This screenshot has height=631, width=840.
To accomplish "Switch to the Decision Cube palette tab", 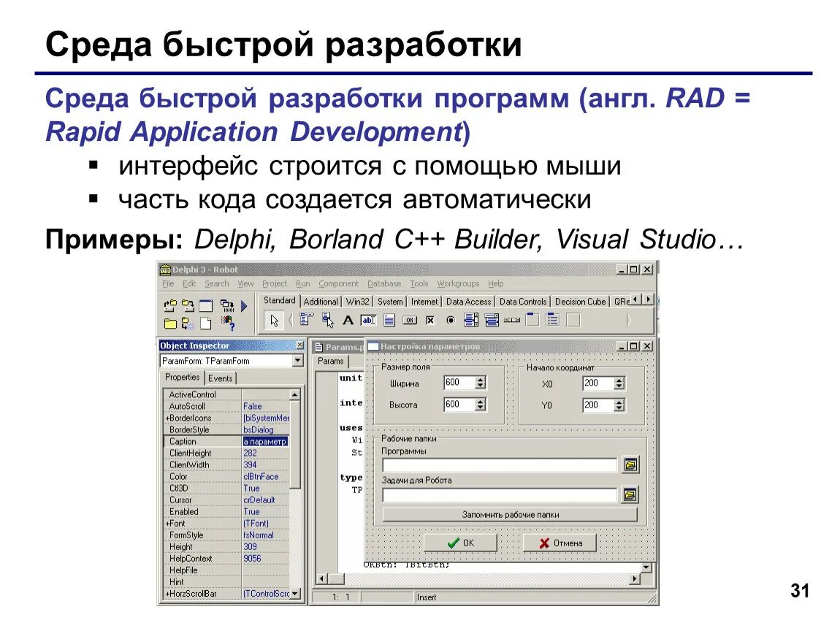I will point(580,302).
